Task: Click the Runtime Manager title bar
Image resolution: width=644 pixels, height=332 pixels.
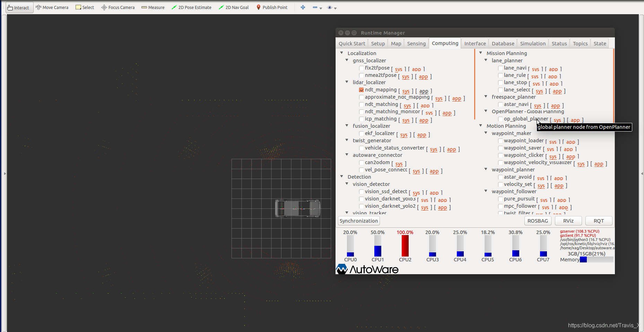Action: click(475, 33)
